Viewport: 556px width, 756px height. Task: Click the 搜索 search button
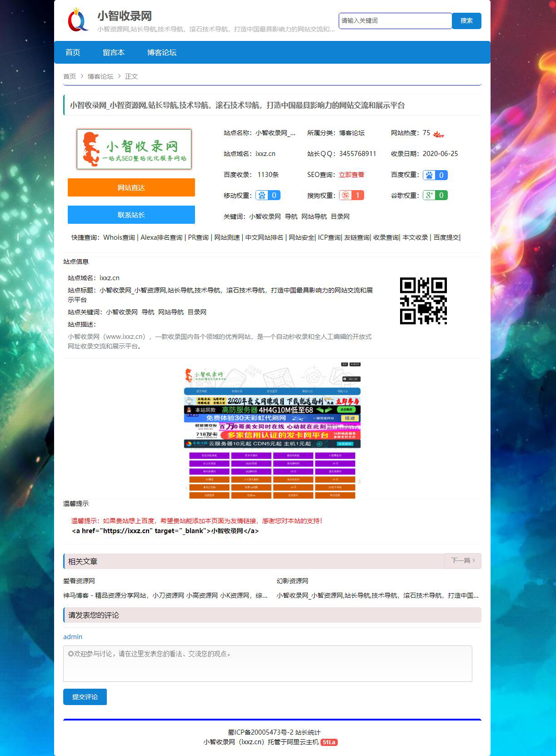(466, 21)
